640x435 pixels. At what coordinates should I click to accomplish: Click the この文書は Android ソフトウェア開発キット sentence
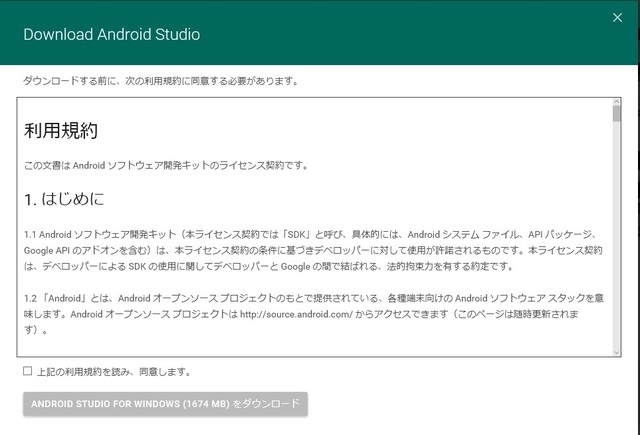[x=166, y=165]
